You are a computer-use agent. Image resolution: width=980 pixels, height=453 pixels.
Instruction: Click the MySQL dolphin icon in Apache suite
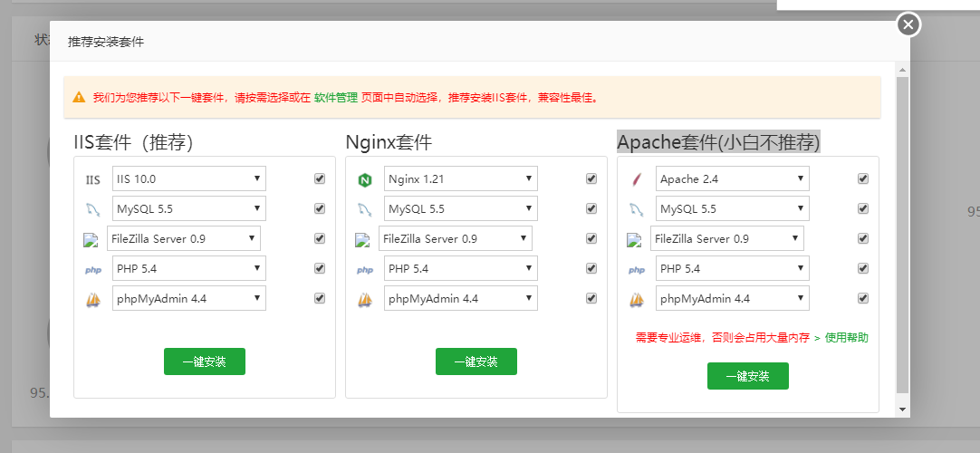pyautogui.click(x=636, y=209)
